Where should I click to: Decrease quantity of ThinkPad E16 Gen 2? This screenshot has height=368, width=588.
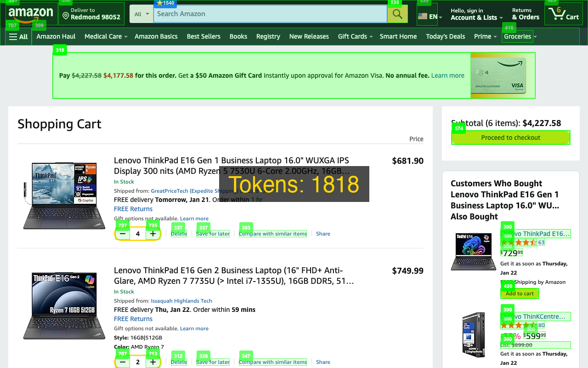click(x=122, y=362)
